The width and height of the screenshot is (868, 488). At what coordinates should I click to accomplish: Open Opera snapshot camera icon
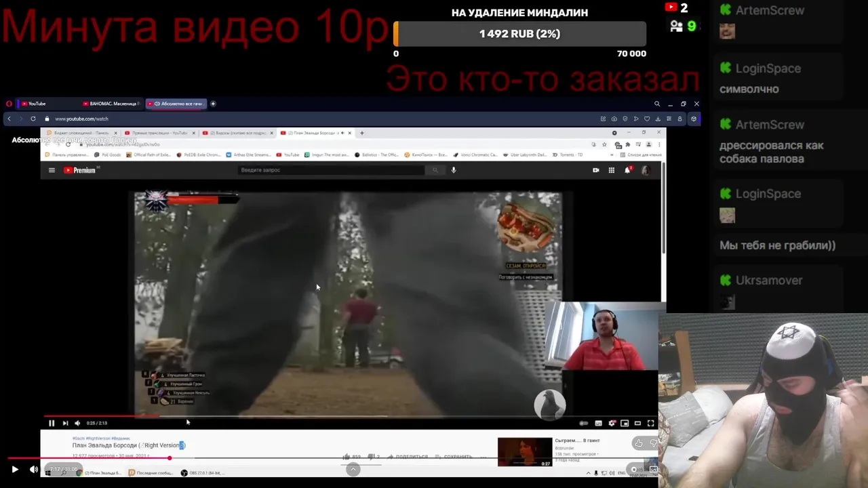coord(614,119)
